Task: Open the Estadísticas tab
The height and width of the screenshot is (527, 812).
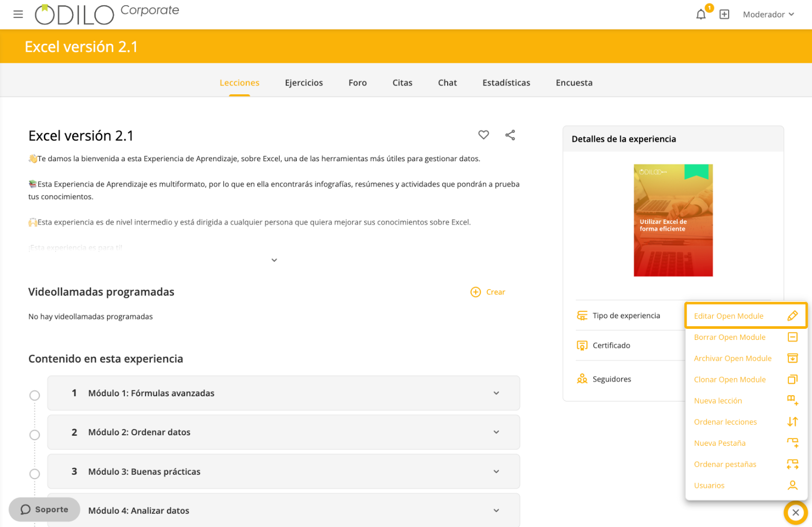Action: [506, 83]
